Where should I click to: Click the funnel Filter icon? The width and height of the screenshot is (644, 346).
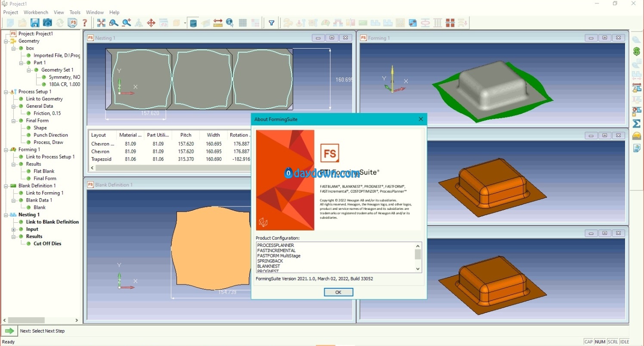[x=272, y=23]
